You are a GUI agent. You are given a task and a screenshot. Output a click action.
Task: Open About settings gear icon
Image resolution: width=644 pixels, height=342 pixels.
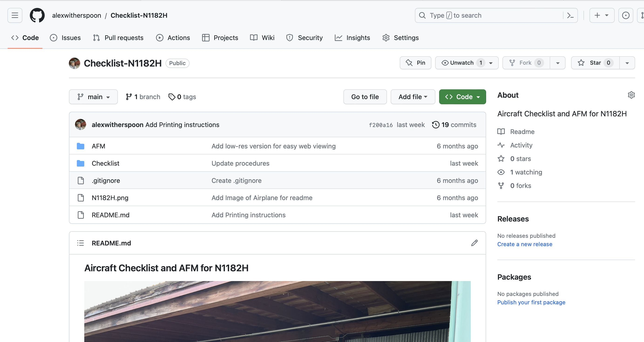pos(631,95)
